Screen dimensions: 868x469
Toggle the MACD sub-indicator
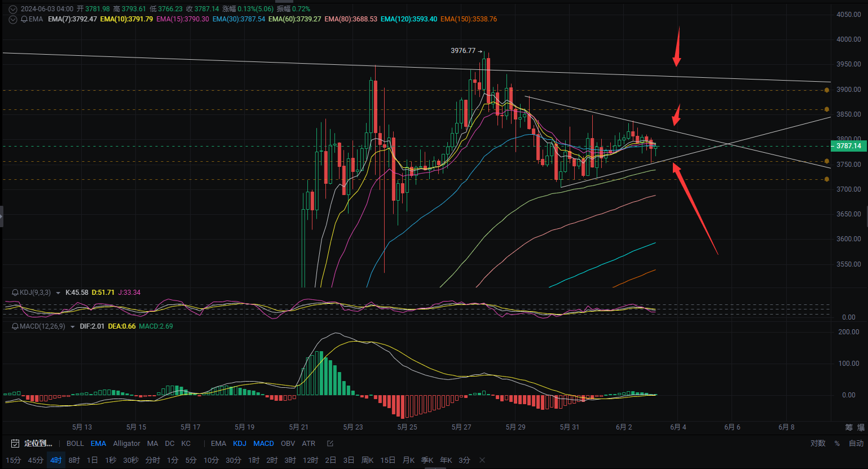pyautogui.click(x=263, y=444)
